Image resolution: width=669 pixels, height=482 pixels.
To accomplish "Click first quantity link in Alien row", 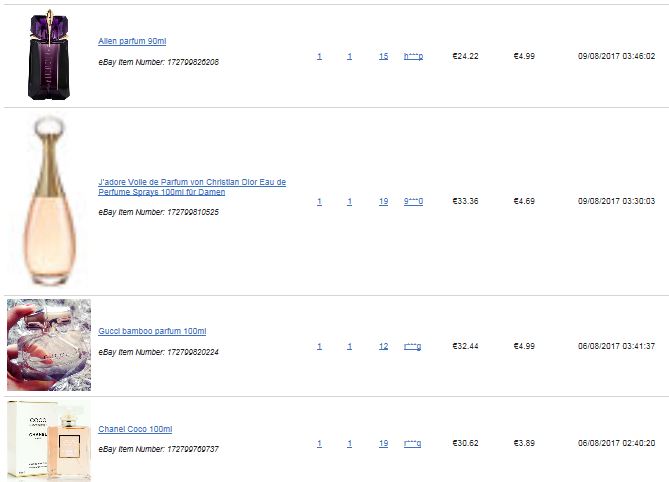I will click(x=319, y=56).
